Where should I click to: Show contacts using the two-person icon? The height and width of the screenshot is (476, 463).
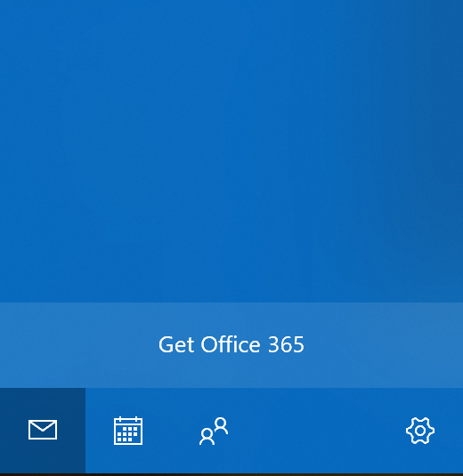coord(214,431)
